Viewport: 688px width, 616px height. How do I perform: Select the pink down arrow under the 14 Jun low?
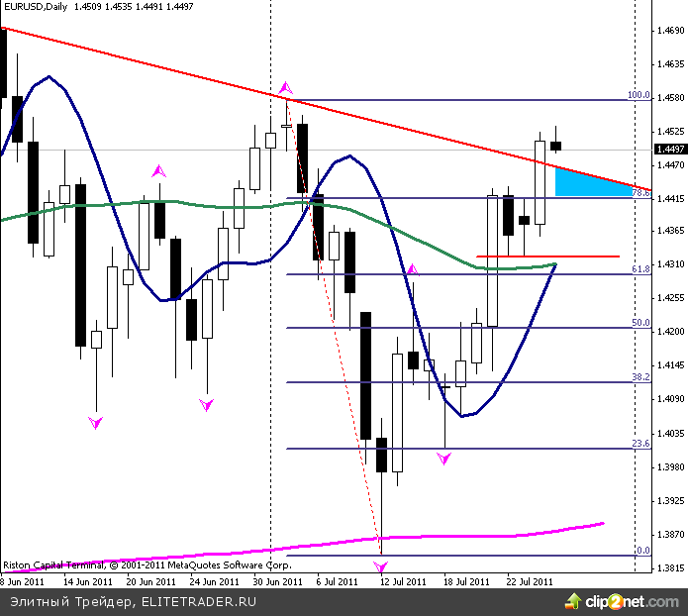coord(95,422)
